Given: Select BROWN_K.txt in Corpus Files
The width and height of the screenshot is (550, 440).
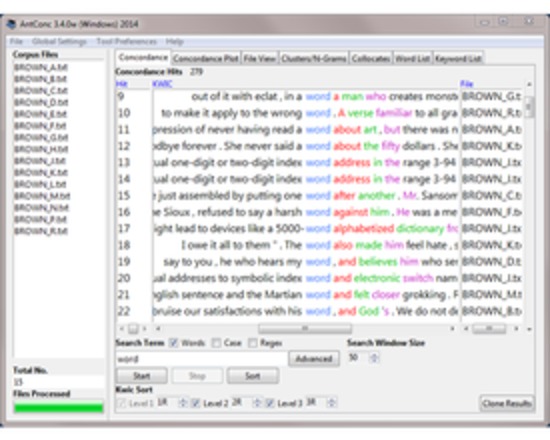Looking at the screenshot, I should (x=41, y=173).
